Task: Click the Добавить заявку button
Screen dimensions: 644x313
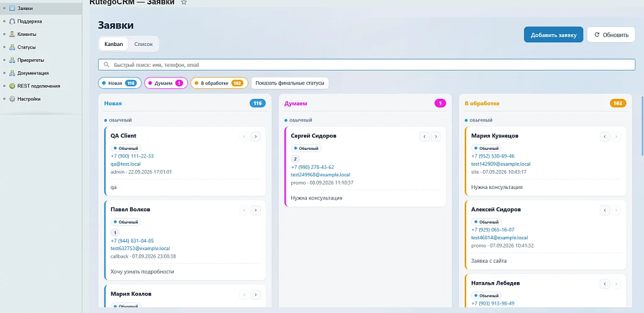Action: tap(553, 35)
